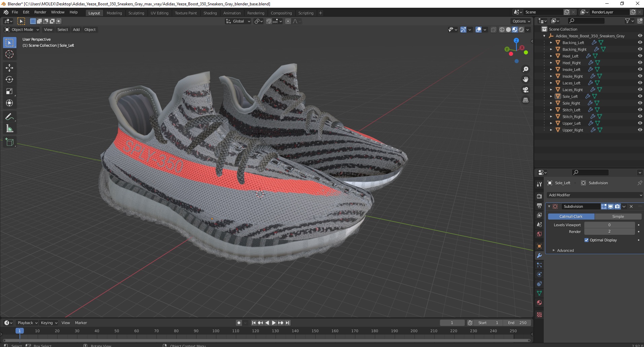The image size is (644, 347).
Task: Toggle Optimal Display checkbox
Action: tap(586, 240)
